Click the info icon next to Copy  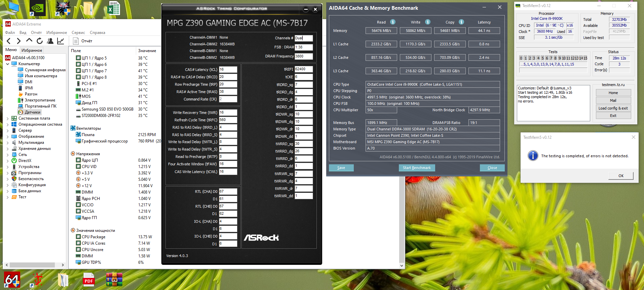coord(461,22)
